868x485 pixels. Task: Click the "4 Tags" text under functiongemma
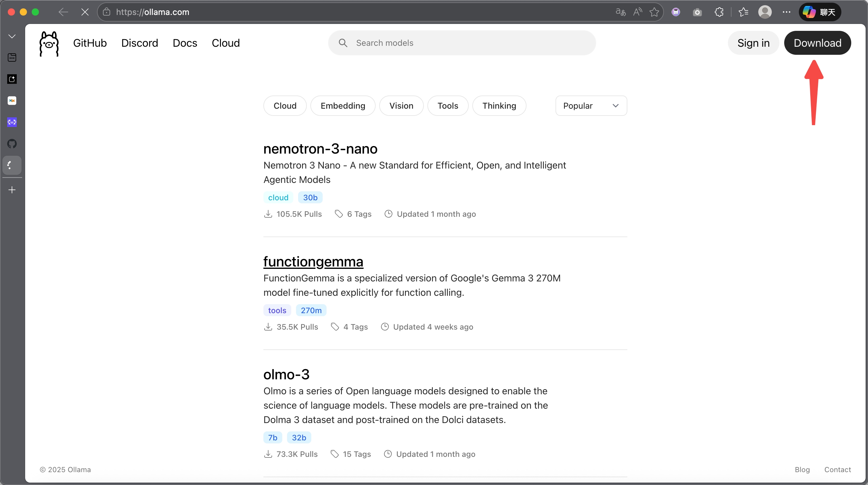click(x=356, y=327)
